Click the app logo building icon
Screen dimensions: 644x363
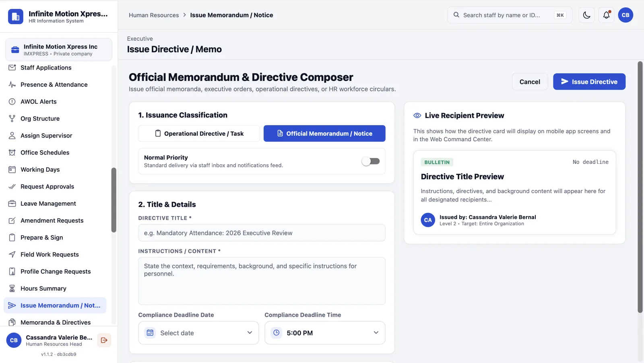click(16, 16)
